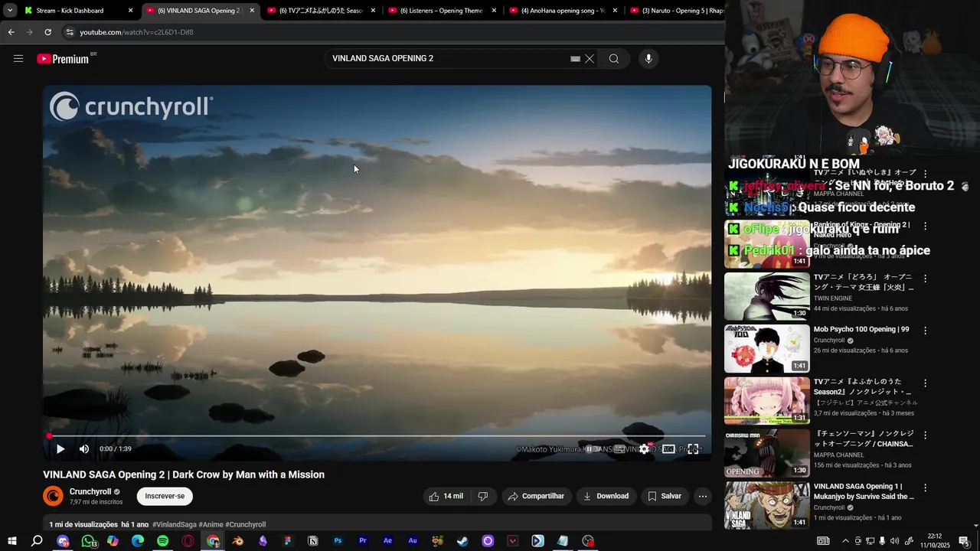Image resolution: width=980 pixels, height=551 pixels.
Task: Open options for VINLAND SAGA Opening 1
Action: pos(925,487)
